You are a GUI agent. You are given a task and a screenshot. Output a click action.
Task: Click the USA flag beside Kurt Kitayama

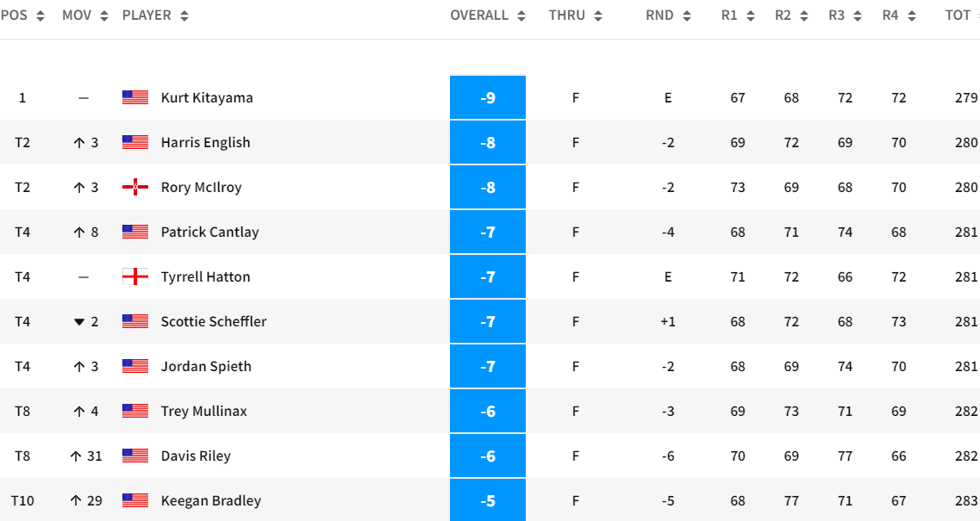point(135,97)
